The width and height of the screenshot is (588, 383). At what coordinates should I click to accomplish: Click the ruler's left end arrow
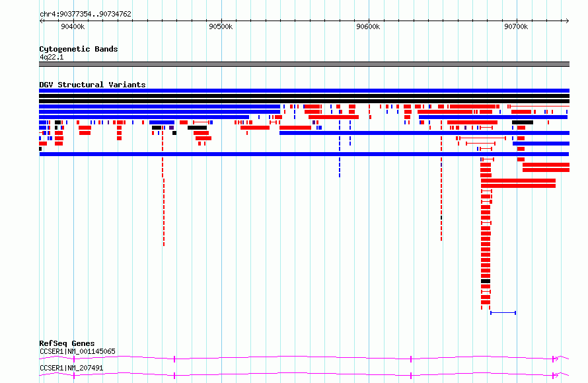click(41, 21)
